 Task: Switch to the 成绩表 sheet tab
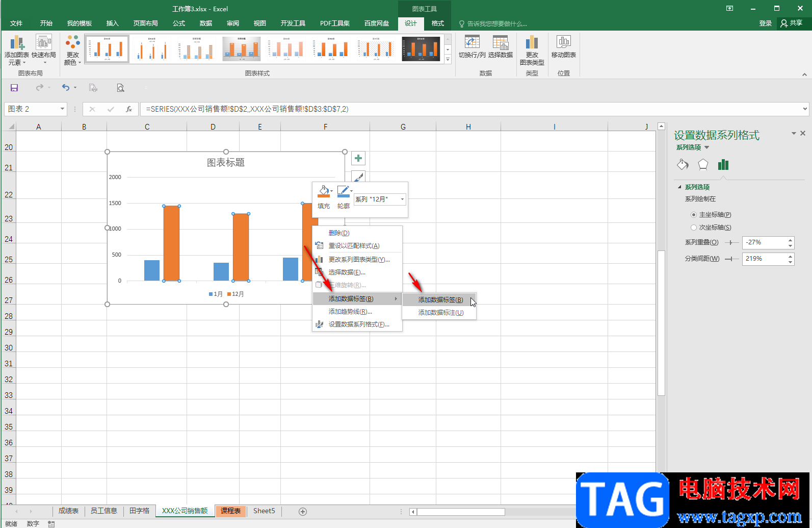point(68,511)
